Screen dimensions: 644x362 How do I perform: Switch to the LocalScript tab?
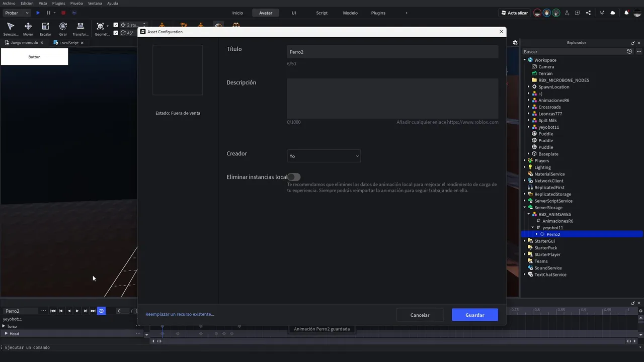69,43
